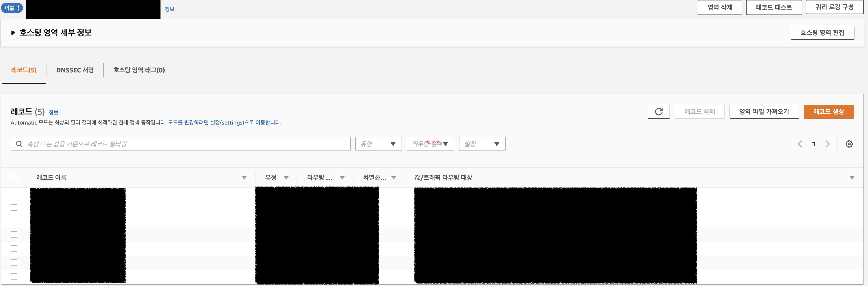Open the 별칭 filter dropdown

pyautogui.click(x=482, y=144)
